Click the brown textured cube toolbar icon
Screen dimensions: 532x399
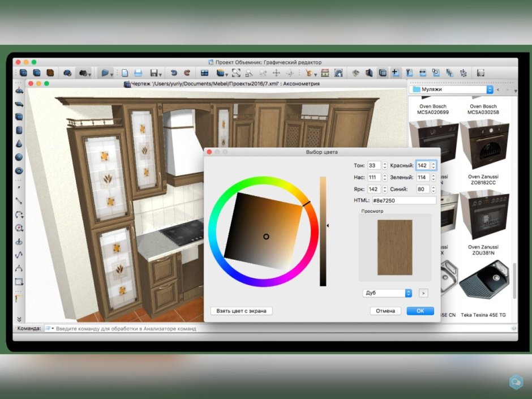[x=50, y=72]
